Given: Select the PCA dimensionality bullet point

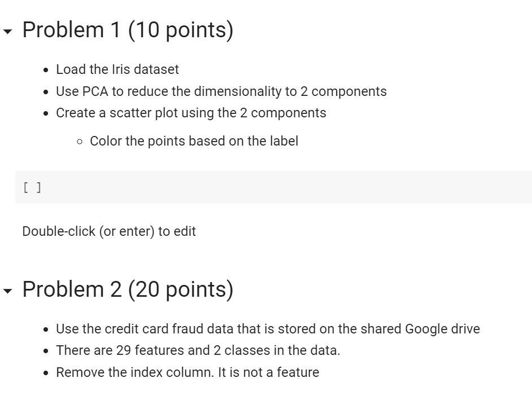Looking at the screenshot, I should pos(221,91).
